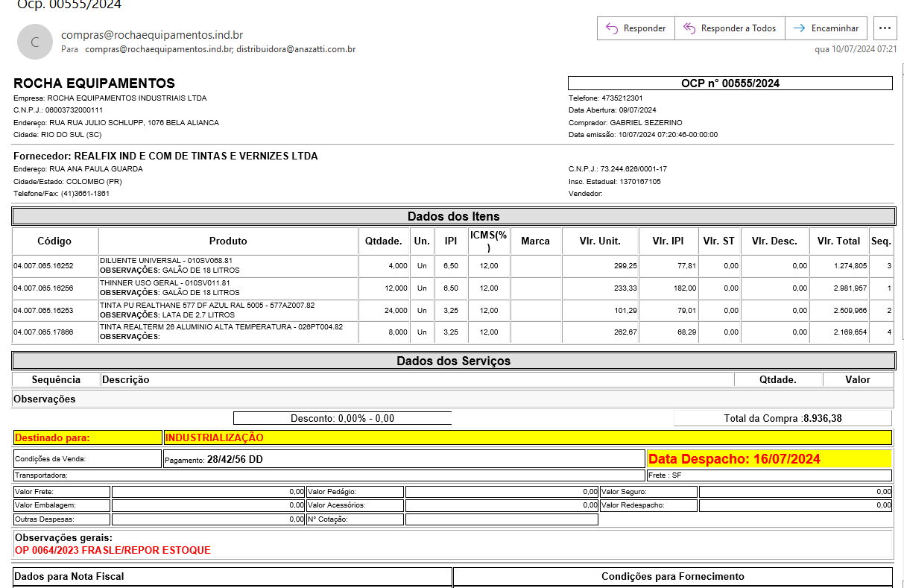Click sender name compras@rochaequipamentos.ind.br in header
Image resolution: width=904 pixels, height=588 pixels.
pyautogui.click(x=152, y=35)
